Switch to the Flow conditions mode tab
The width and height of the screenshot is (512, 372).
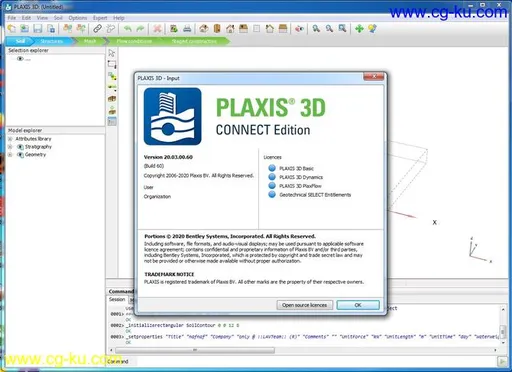(x=134, y=41)
